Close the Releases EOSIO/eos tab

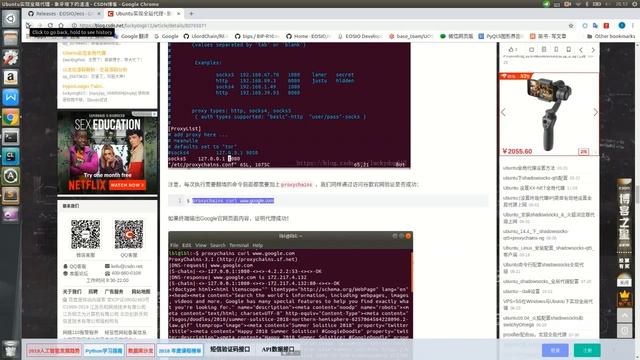coord(99,13)
